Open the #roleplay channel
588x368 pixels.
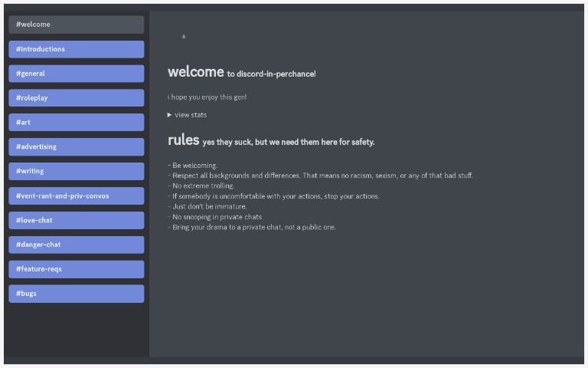click(76, 98)
